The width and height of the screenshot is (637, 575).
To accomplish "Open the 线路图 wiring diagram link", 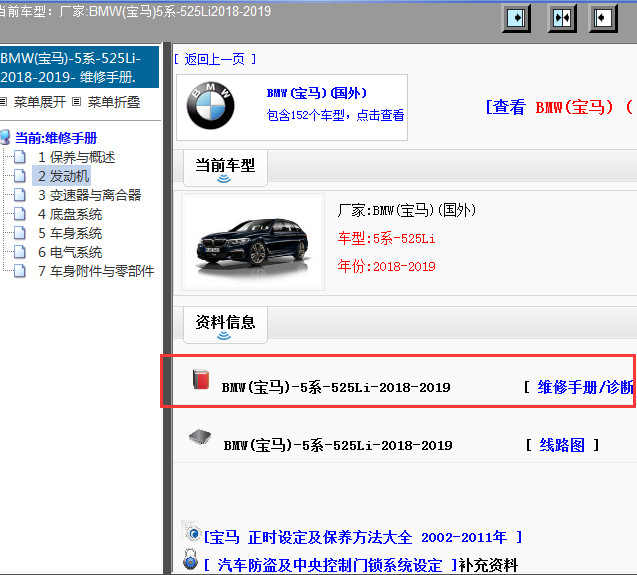I will (562, 445).
